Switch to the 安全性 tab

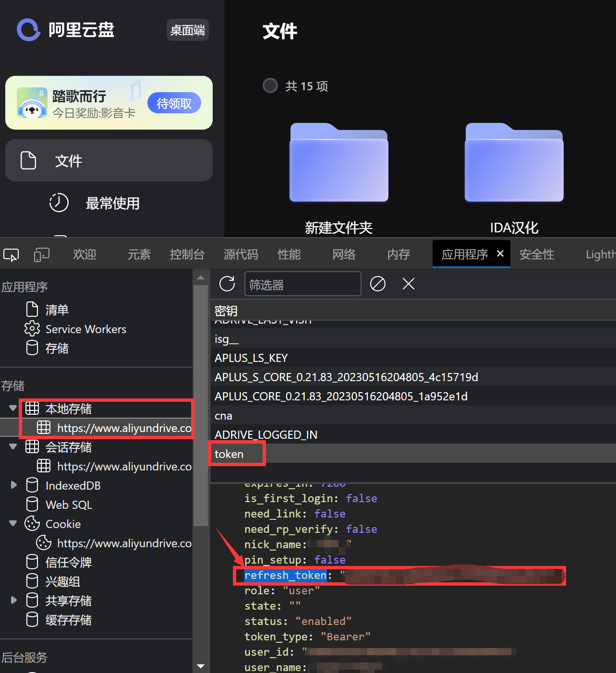click(x=537, y=254)
